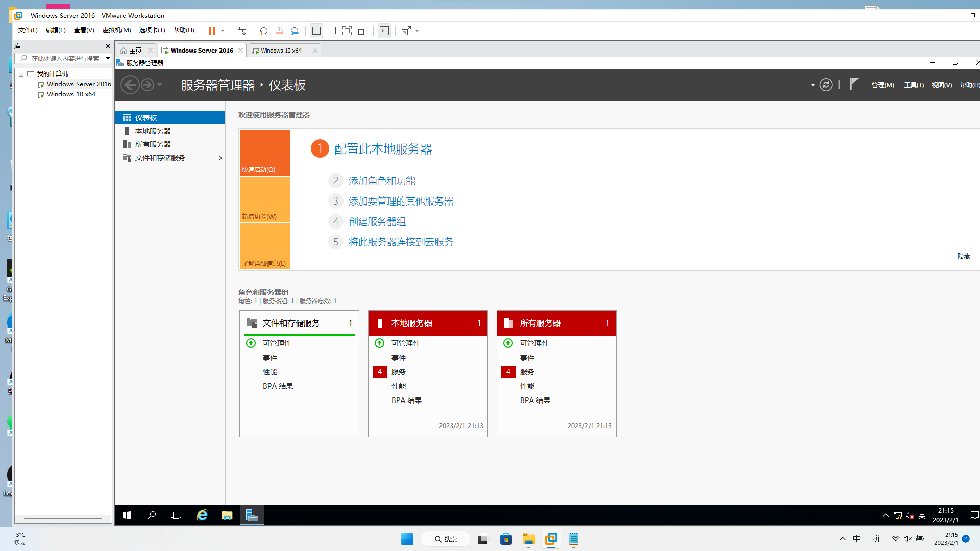Enter full screen mode

[x=347, y=31]
